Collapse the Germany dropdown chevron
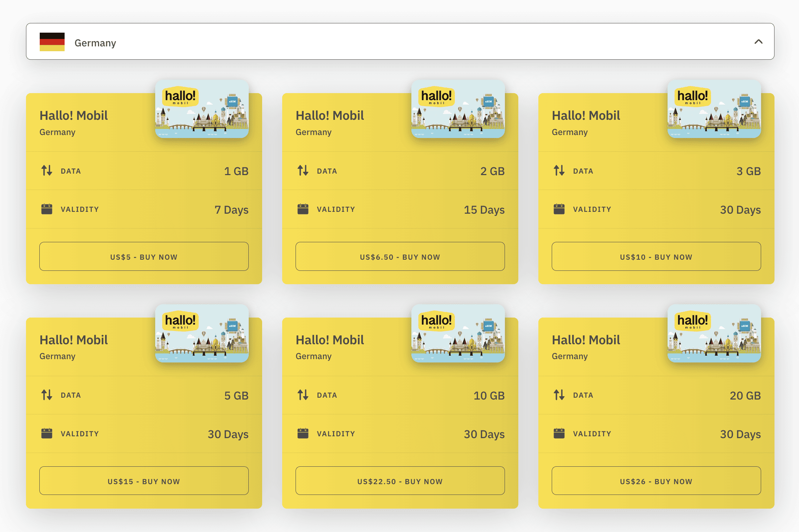 coord(758,42)
